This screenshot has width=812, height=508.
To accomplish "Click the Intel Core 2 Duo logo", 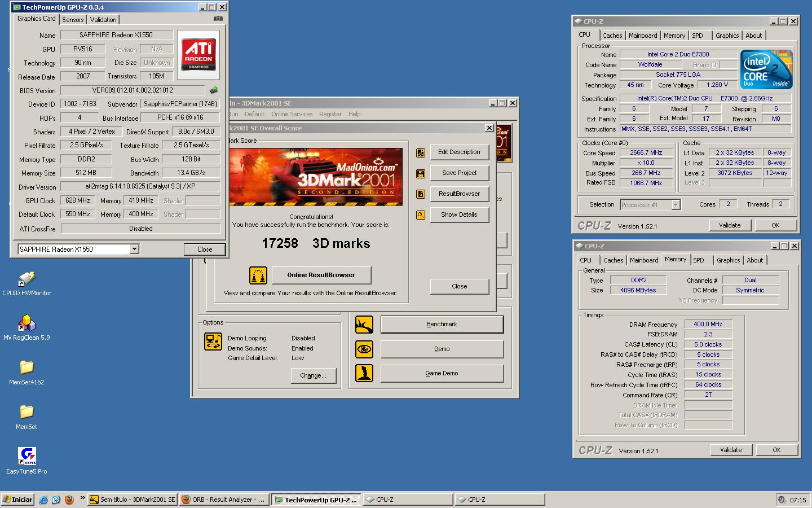I will (x=766, y=69).
